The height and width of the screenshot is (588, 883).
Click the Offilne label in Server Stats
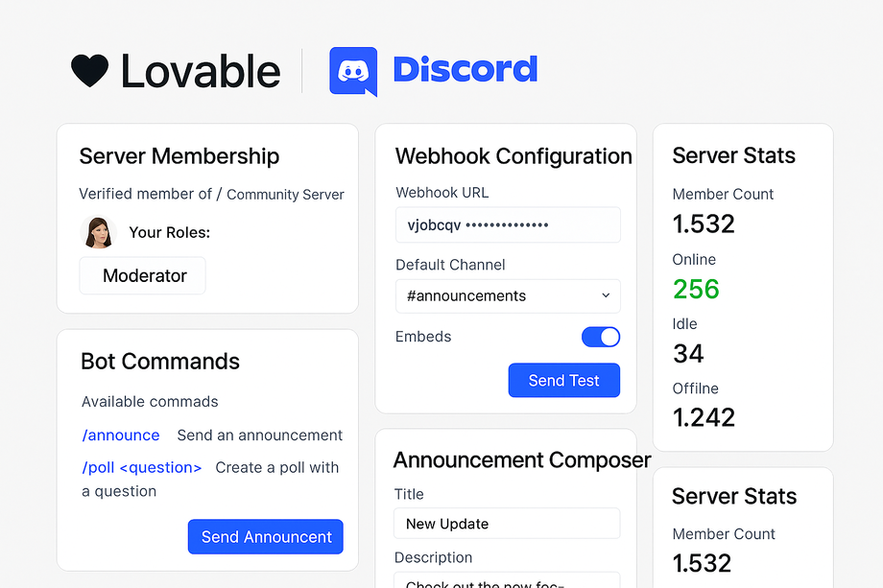(x=696, y=388)
